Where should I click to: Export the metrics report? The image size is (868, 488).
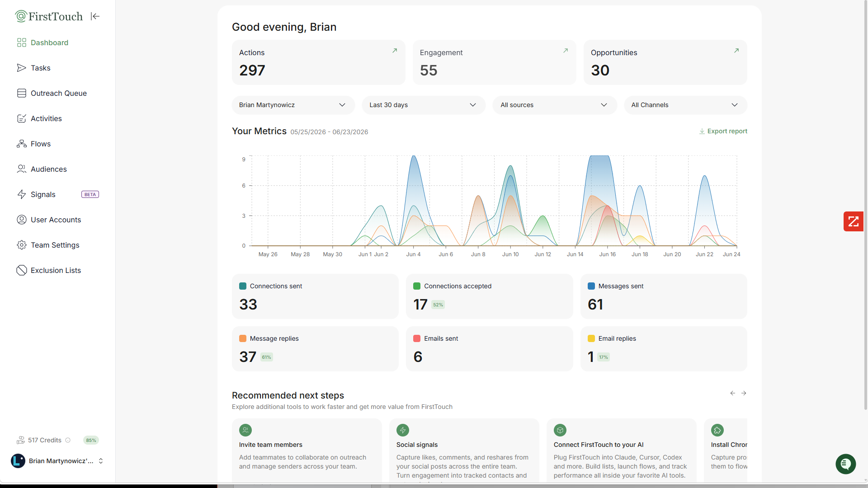point(723,131)
